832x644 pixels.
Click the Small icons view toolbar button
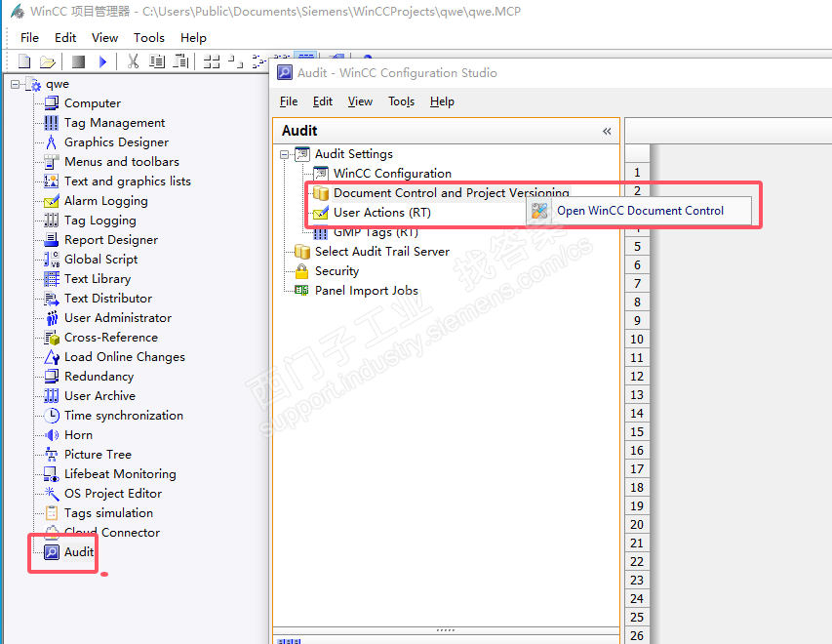tap(236, 62)
